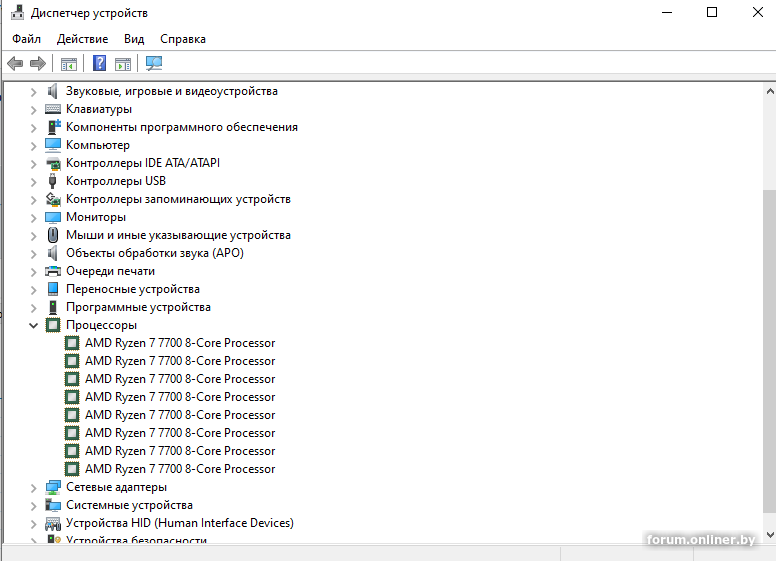Select the Очереди печати printer icon
This screenshot has height=561, width=776.
pos(53,271)
